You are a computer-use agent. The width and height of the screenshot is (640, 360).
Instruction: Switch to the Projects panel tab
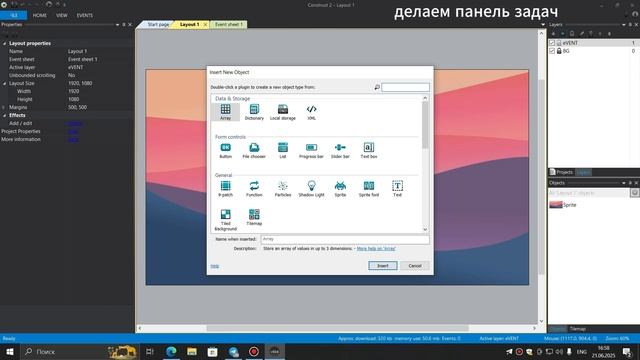tap(561, 172)
